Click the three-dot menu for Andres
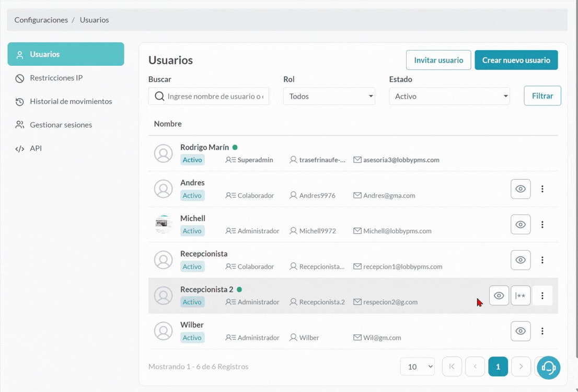This screenshot has width=578, height=392. tap(542, 189)
